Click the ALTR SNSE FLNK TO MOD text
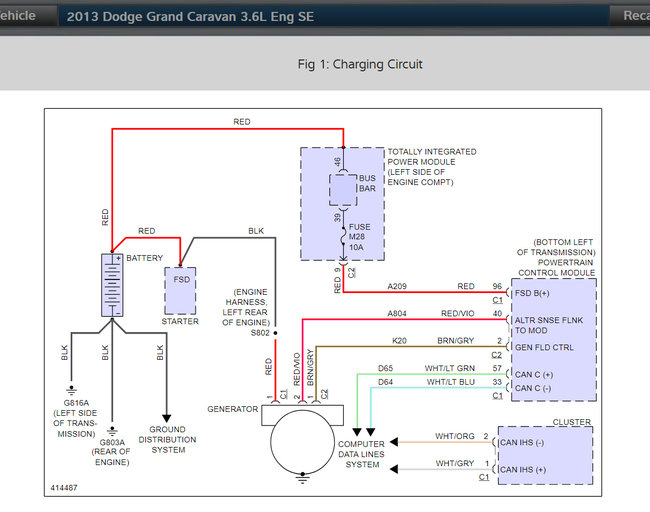This screenshot has width=650, height=512. (548, 325)
